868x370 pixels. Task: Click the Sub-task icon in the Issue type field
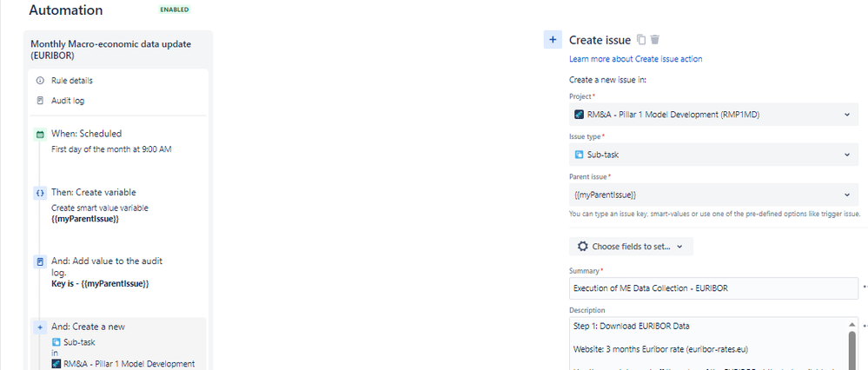pos(579,155)
